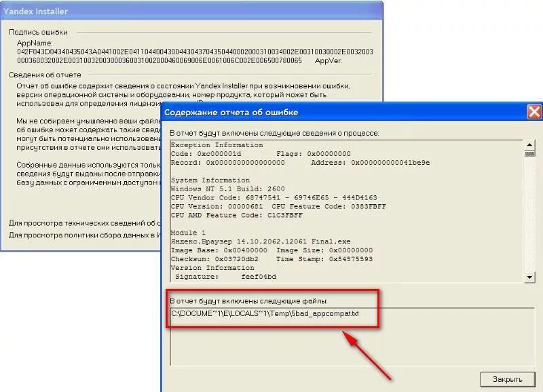Click the Signature: feef04bd line

pyautogui.click(x=225, y=277)
